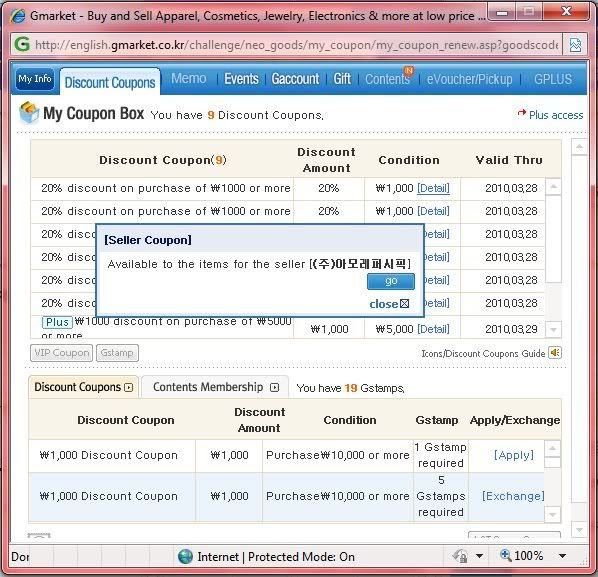Click the Internet zone globe icon

tap(185, 556)
